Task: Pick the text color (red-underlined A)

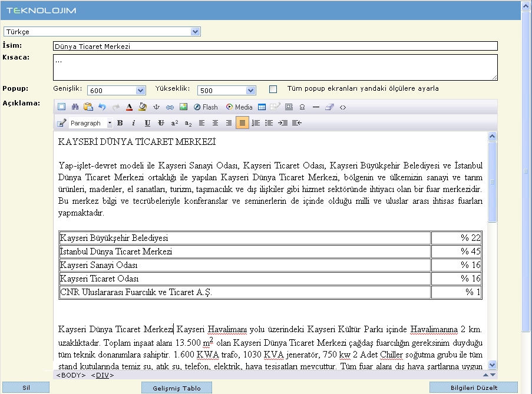Action: 129,107
